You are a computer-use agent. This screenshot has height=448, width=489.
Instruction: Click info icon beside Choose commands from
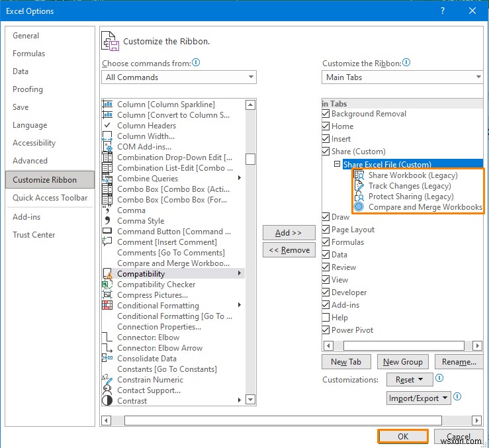tap(196, 63)
